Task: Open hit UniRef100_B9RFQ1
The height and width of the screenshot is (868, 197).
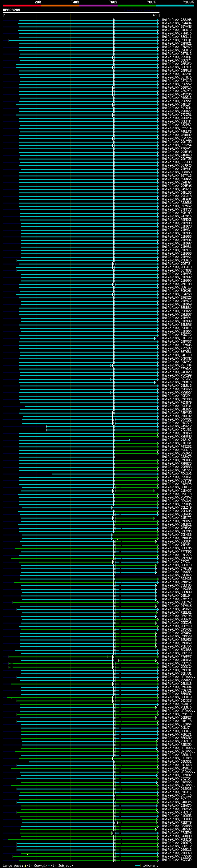Action: click(x=176, y=40)
